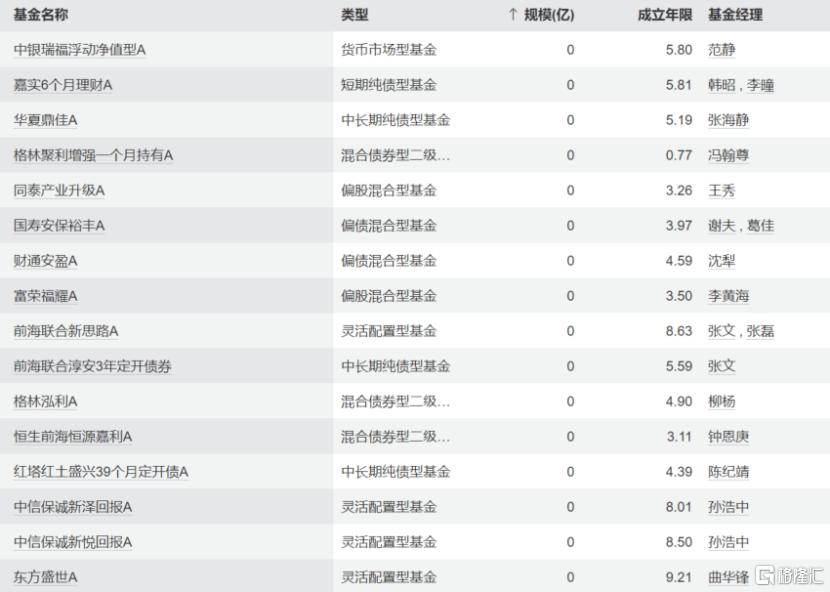830x592 pixels.
Task: Click the 0.77 years value
Action: click(x=679, y=155)
